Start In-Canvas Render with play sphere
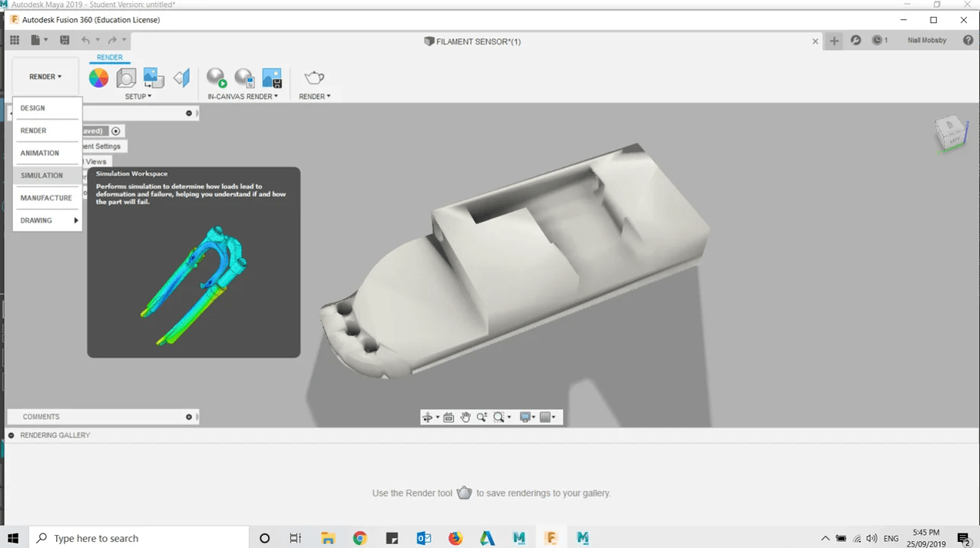This screenshot has width=980, height=548. coord(217,78)
